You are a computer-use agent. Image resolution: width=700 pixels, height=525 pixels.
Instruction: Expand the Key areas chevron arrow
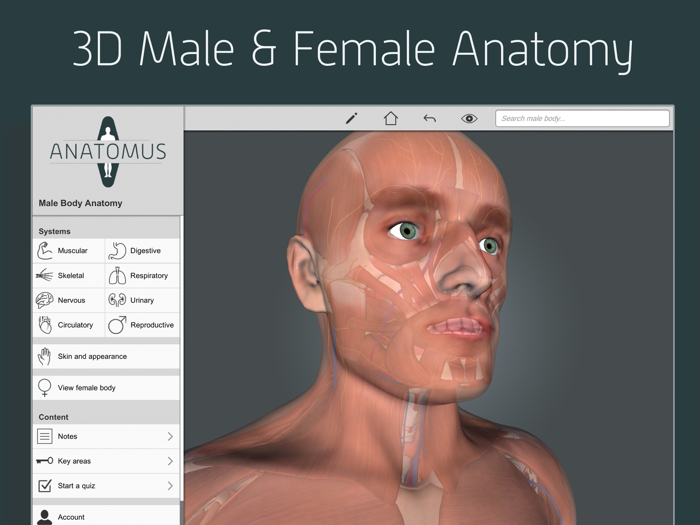(170, 461)
